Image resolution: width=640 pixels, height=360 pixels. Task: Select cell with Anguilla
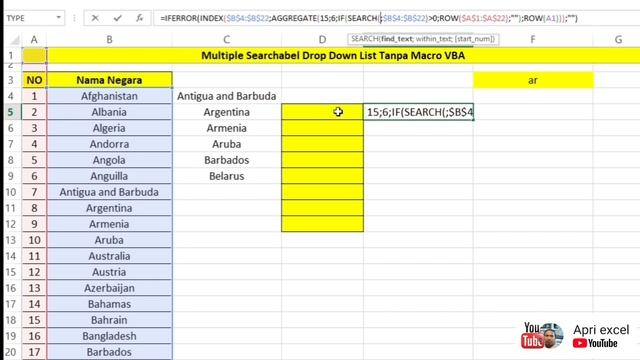pos(109,176)
